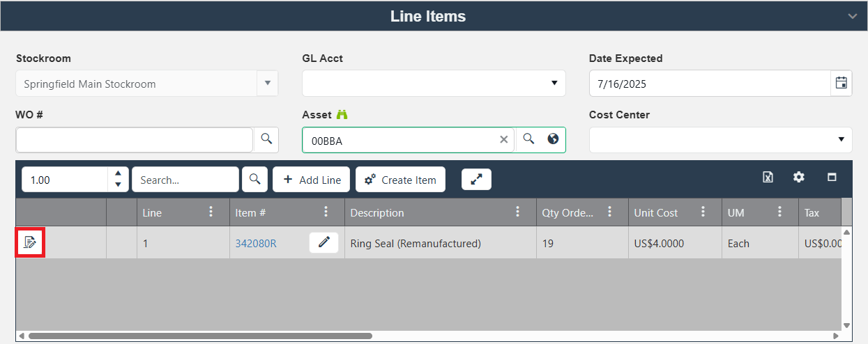Open the Cost Center dropdown

[841, 139]
